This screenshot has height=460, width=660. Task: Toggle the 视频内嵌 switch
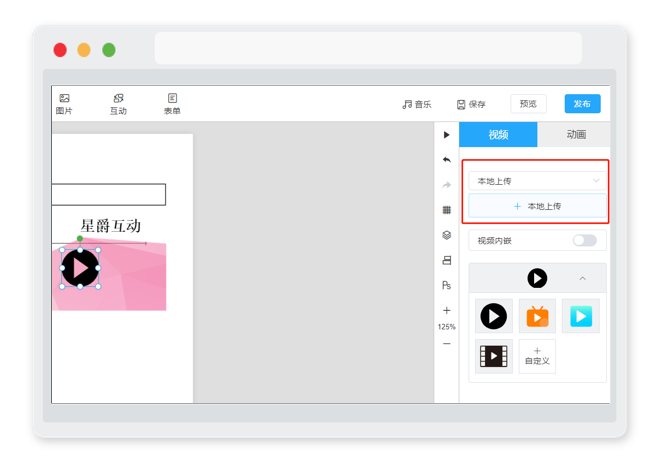click(585, 240)
